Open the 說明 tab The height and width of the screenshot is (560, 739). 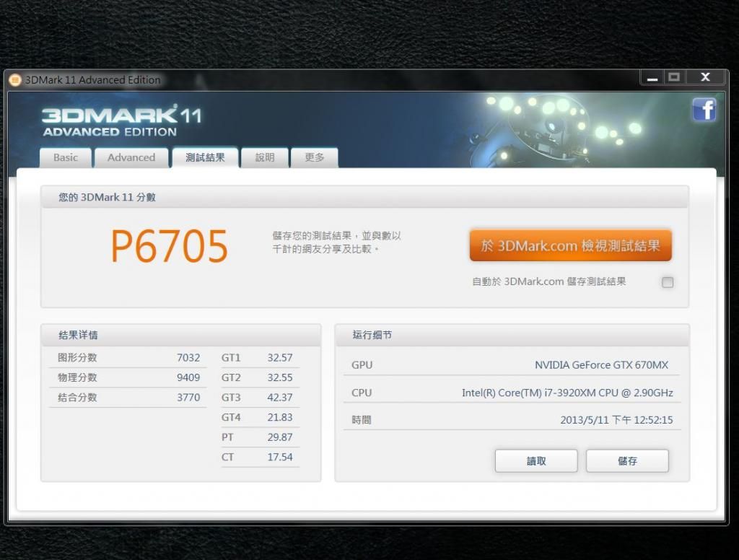pos(265,157)
